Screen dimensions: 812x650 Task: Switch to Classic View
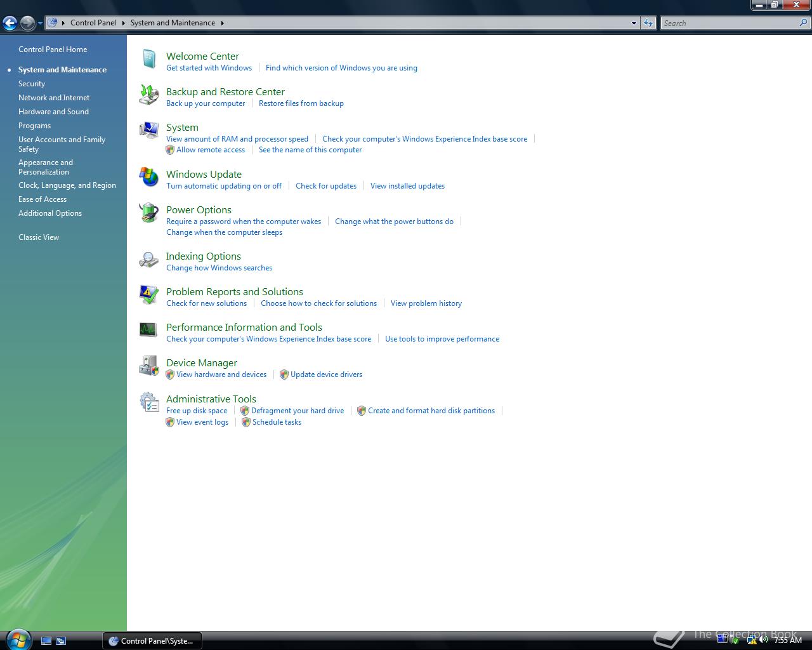coord(39,237)
